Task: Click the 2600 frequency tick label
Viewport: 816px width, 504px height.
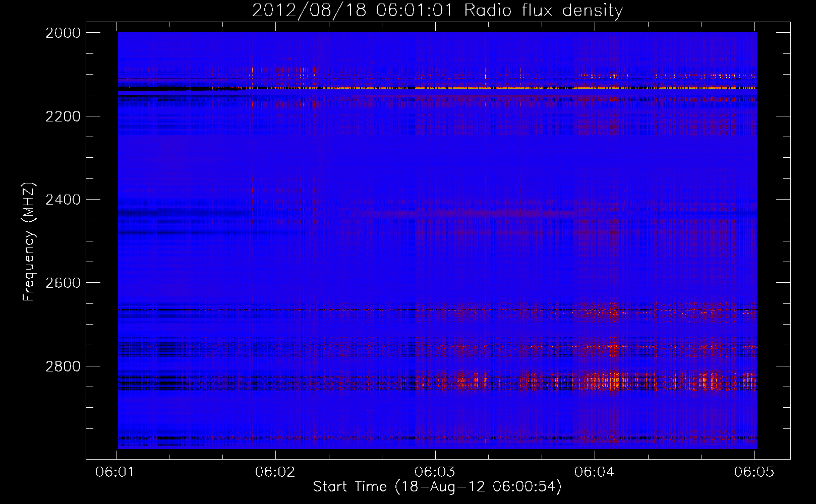Action: 63,283
